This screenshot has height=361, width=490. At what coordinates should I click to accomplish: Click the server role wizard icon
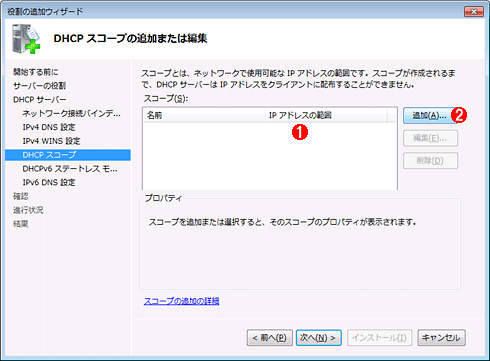coord(26,39)
